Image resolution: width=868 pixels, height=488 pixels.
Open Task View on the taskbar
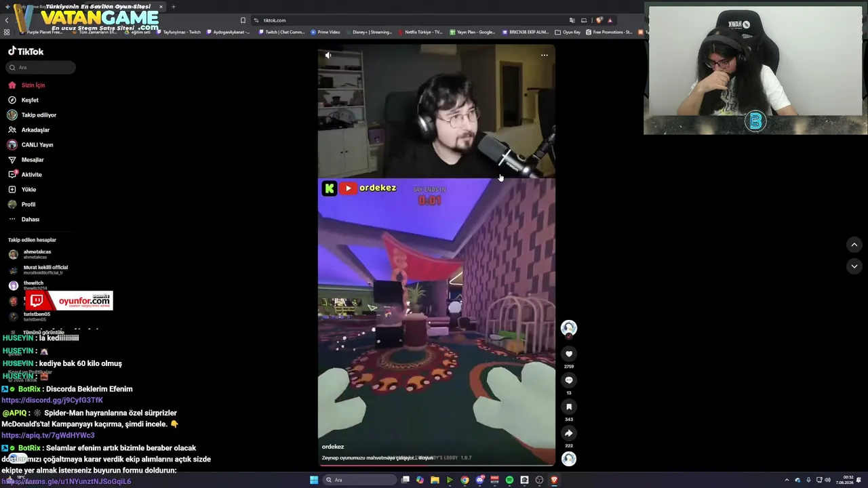406,480
